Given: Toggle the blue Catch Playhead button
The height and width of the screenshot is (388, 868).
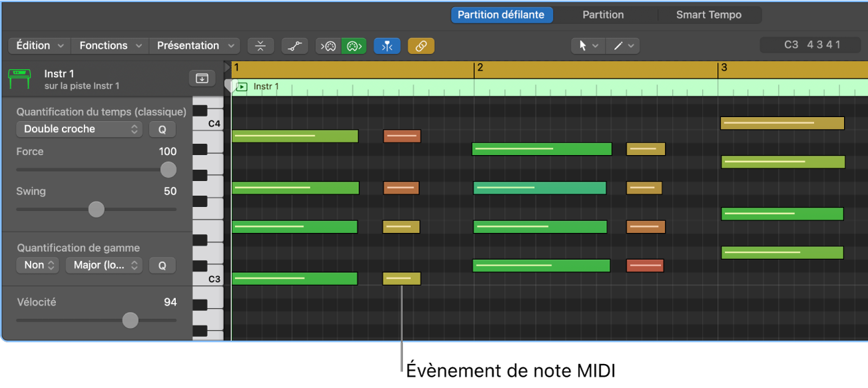Looking at the screenshot, I should (387, 46).
